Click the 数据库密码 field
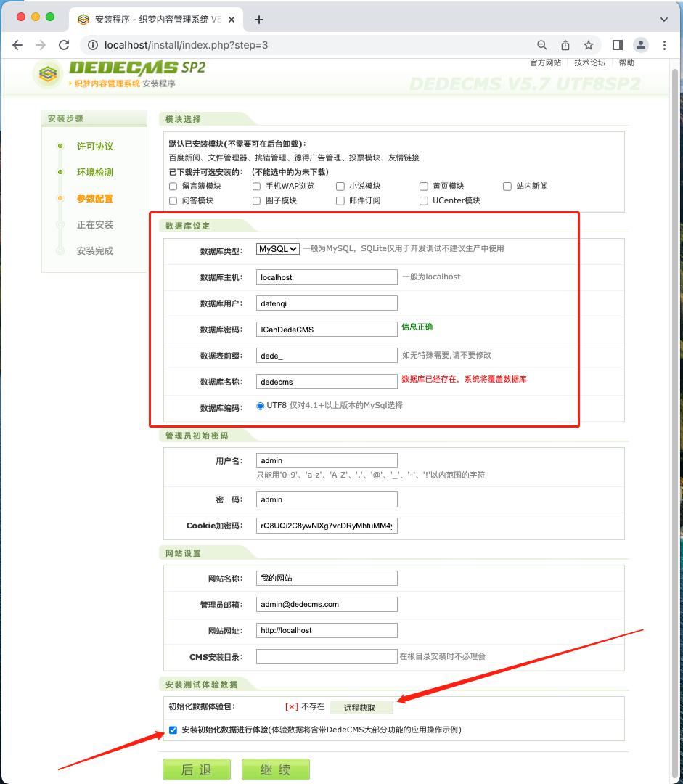Viewport: 683px width, 784px height. pos(327,330)
